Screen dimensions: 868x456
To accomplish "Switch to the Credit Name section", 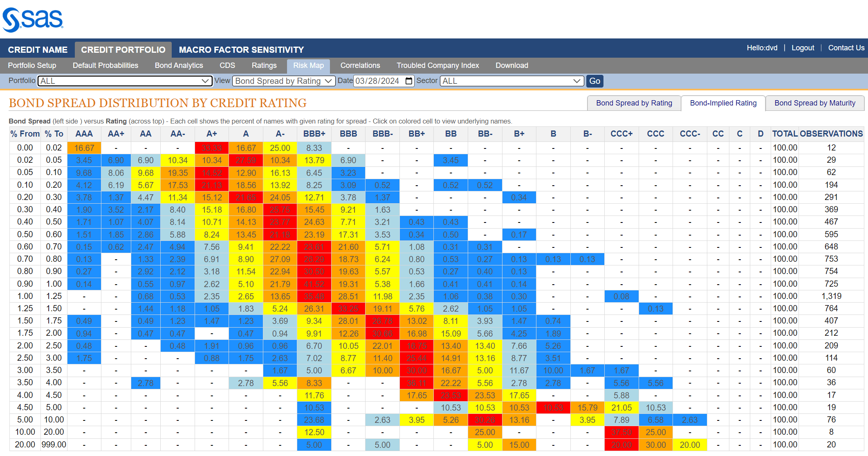I will pos(38,49).
